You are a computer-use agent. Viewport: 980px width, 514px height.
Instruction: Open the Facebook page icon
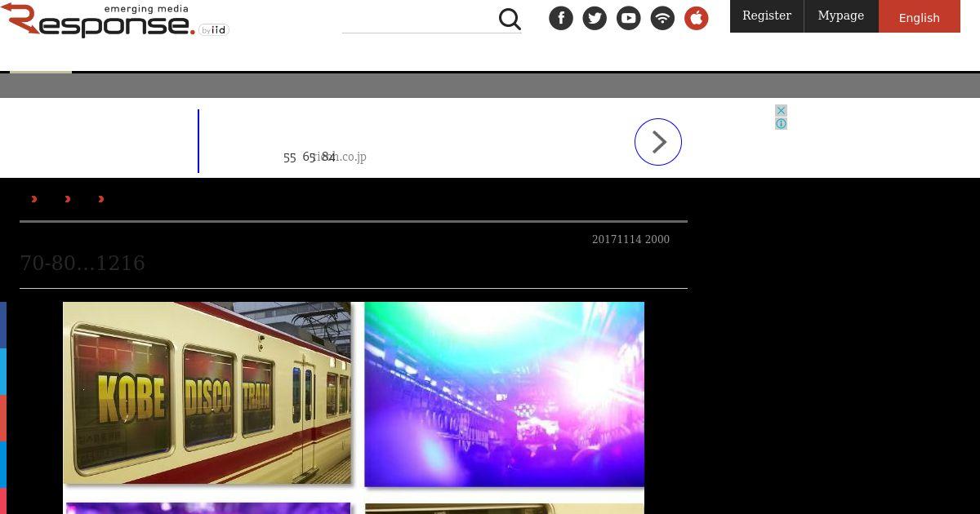click(x=561, y=18)
